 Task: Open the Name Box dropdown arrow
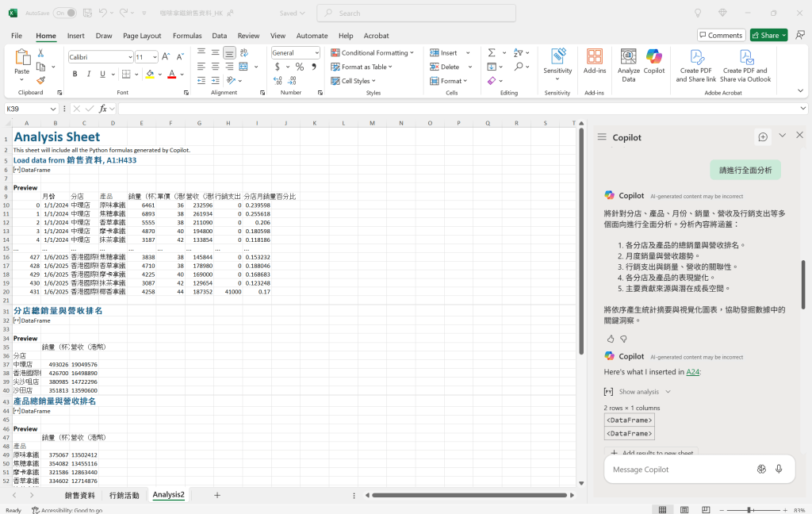tap(53, 109)
